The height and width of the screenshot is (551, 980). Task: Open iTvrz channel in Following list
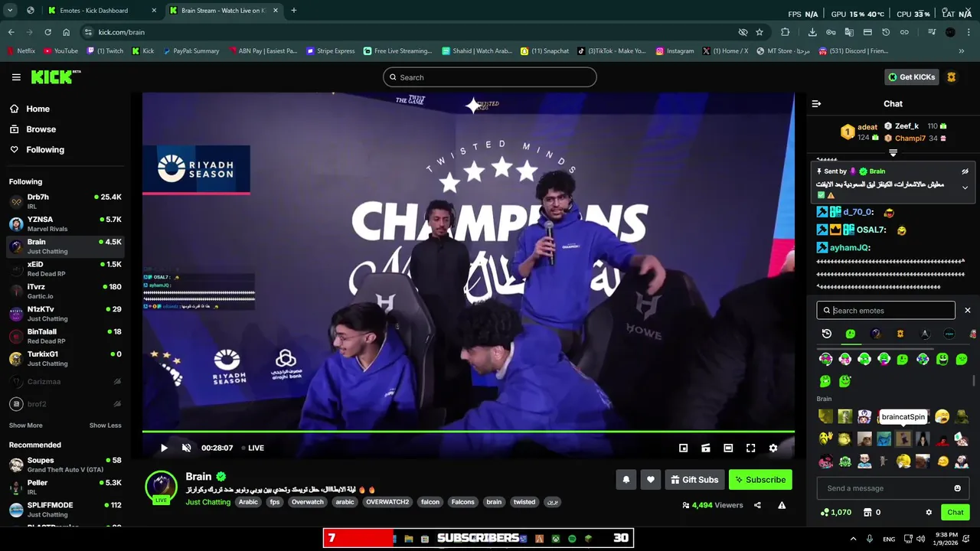click(x=65, y=292)
